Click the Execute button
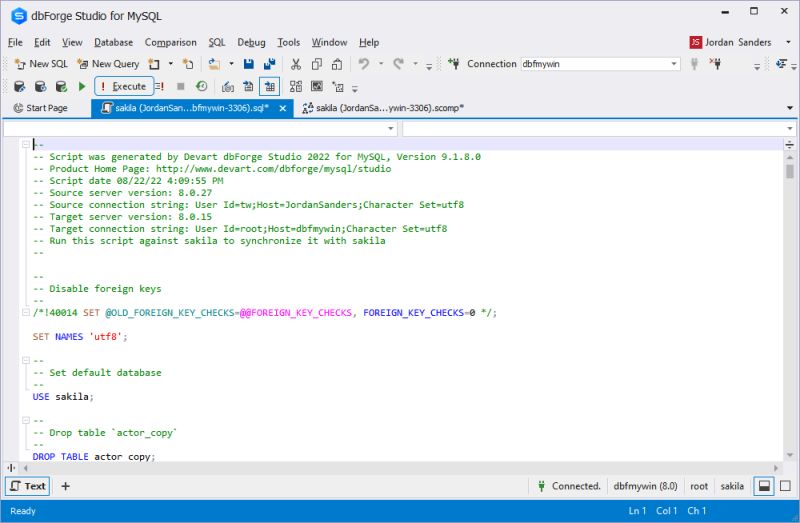Viewport: 800px width, 523px height. (x=123, y=86)
